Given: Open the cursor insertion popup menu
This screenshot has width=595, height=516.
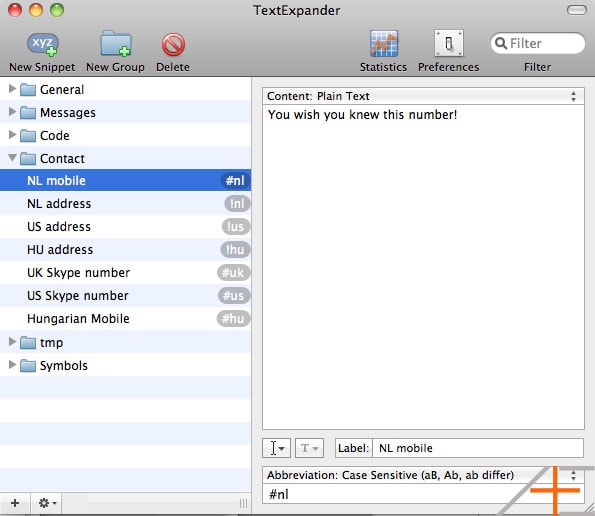Looking at the screenshot, I should click(276, 448).
